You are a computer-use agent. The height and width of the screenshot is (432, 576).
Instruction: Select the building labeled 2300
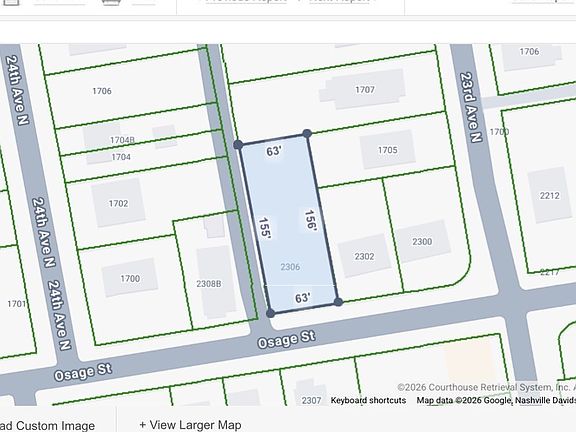coord(422,241)
